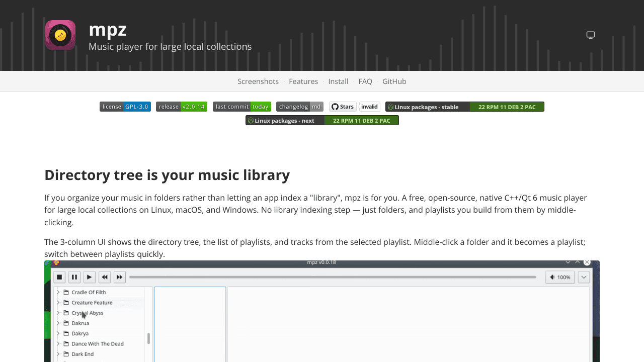Select Dark End tree row
This screenshot has width=644, height=362.
point(100,354)
